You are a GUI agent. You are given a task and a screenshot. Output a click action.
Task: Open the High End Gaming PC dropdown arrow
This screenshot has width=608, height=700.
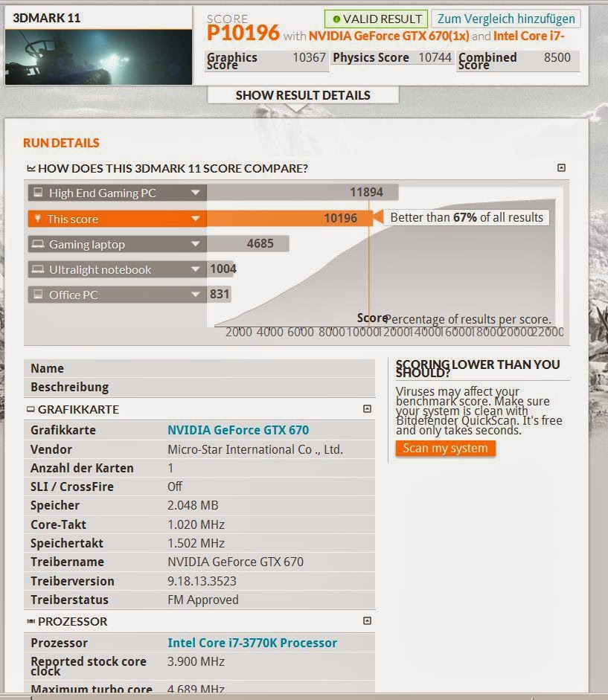pos(195,193)
